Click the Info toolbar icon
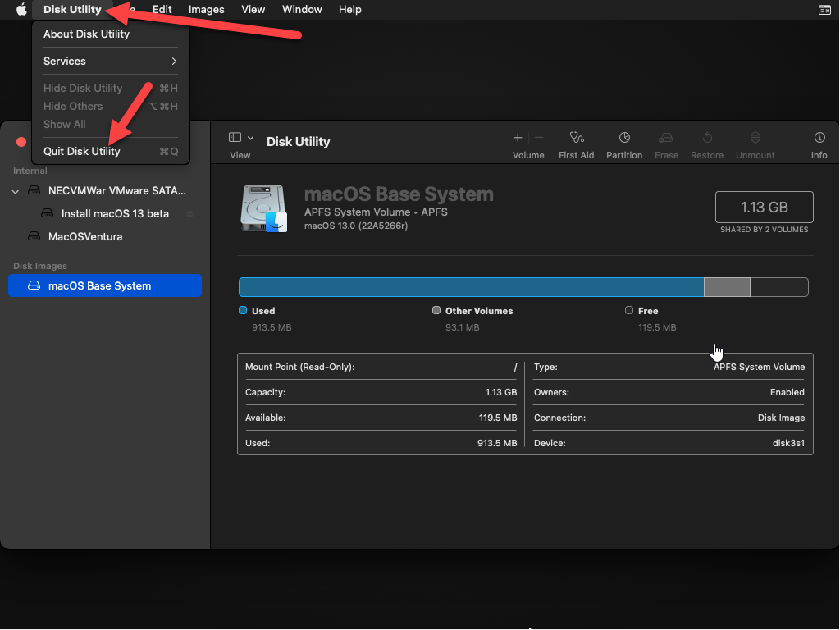Viewport: 840px width, 630px height. coord(819,139)
